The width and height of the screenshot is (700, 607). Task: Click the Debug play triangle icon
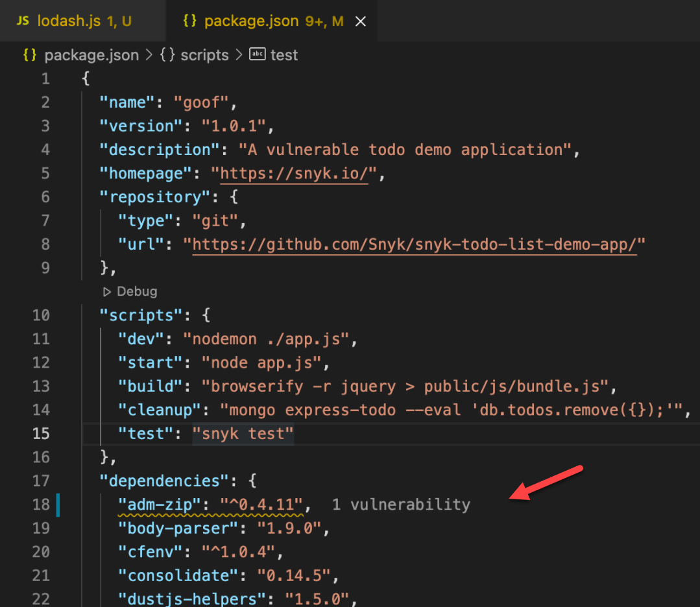pyautogui.click(x=106, y=292)
